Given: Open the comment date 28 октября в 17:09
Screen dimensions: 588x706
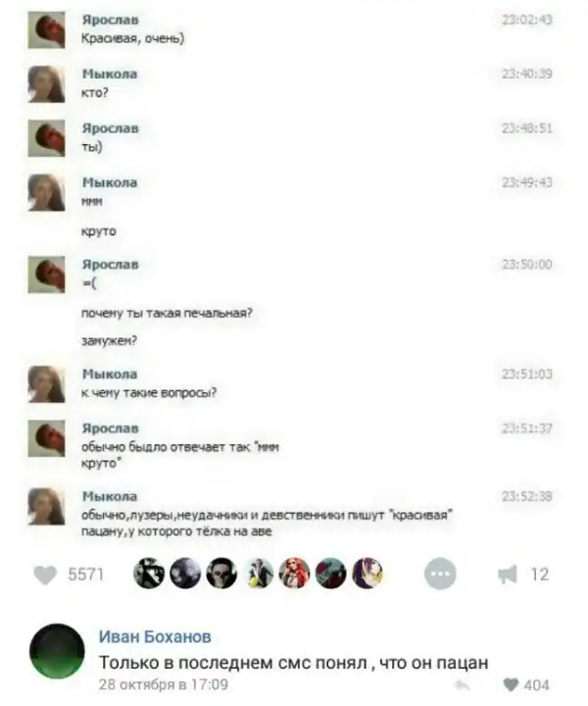Looking at the screenshot, I should point(164,684).
